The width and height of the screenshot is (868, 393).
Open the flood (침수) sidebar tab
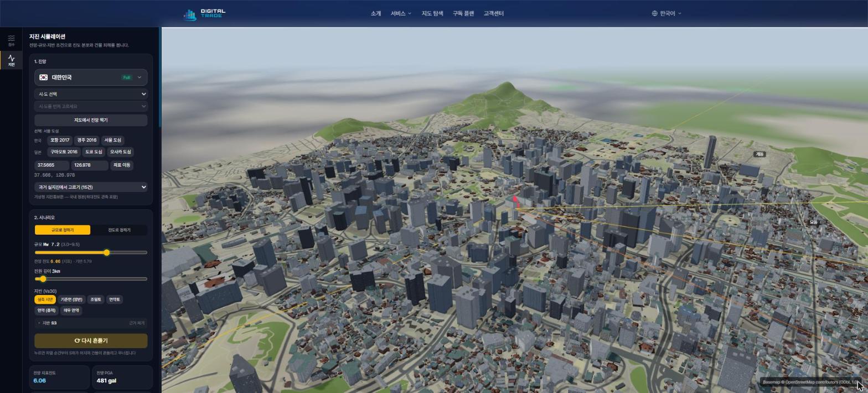[11, 40]
